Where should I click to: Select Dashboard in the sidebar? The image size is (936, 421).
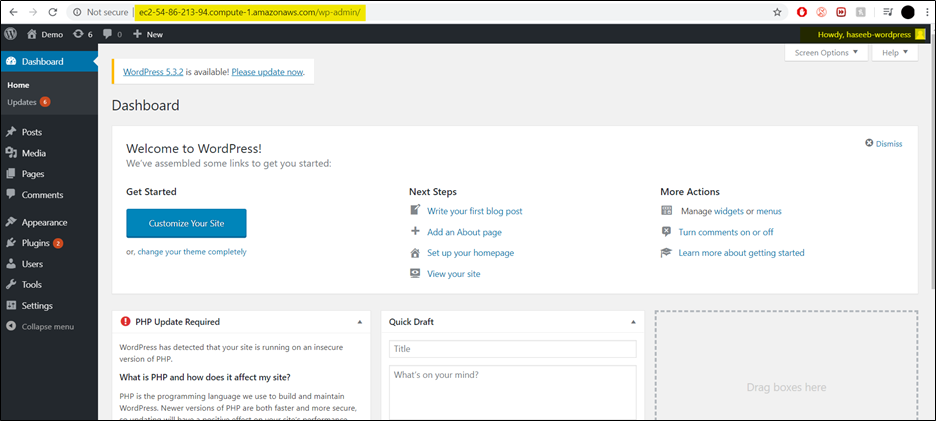49,62
